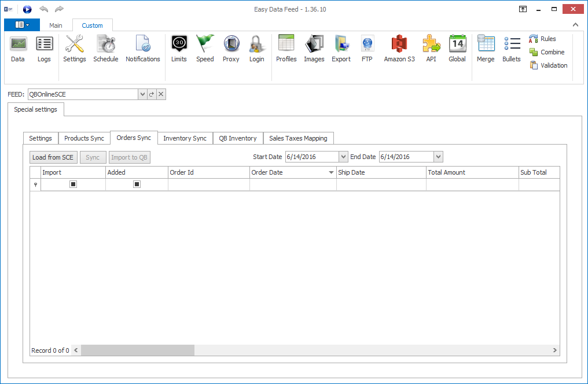Open the Speed green flag icon
The image size is (588, 384).
205,49
